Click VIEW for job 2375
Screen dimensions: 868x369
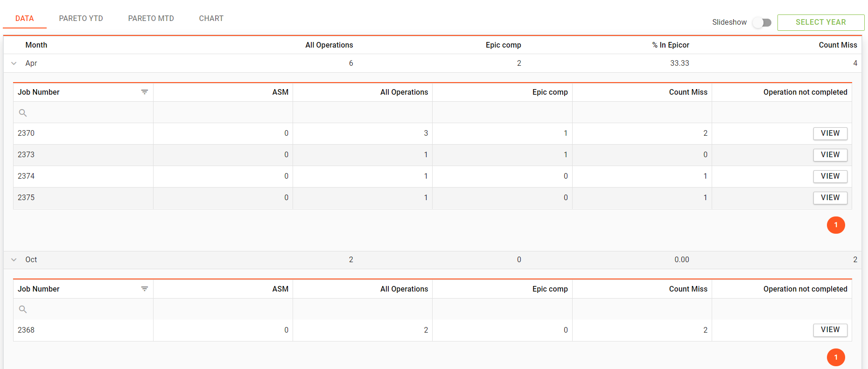[830, 198]
